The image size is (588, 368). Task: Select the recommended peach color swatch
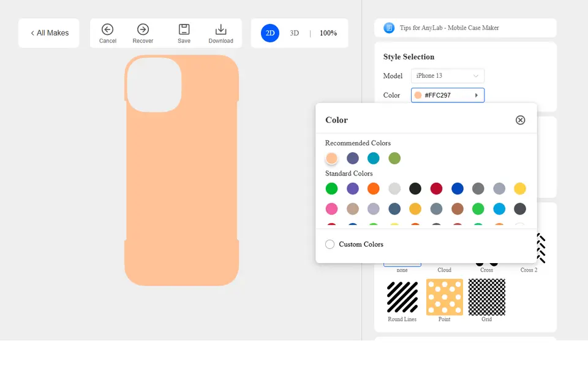click(x=331, y=158)
